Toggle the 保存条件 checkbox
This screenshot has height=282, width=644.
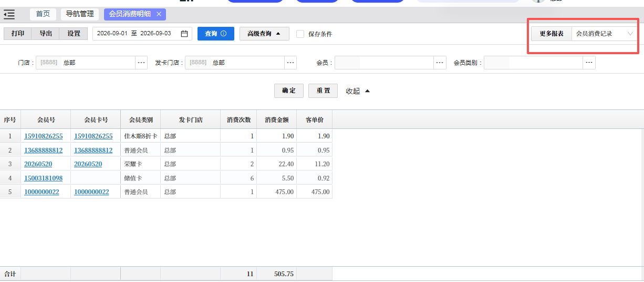point(300,34)
